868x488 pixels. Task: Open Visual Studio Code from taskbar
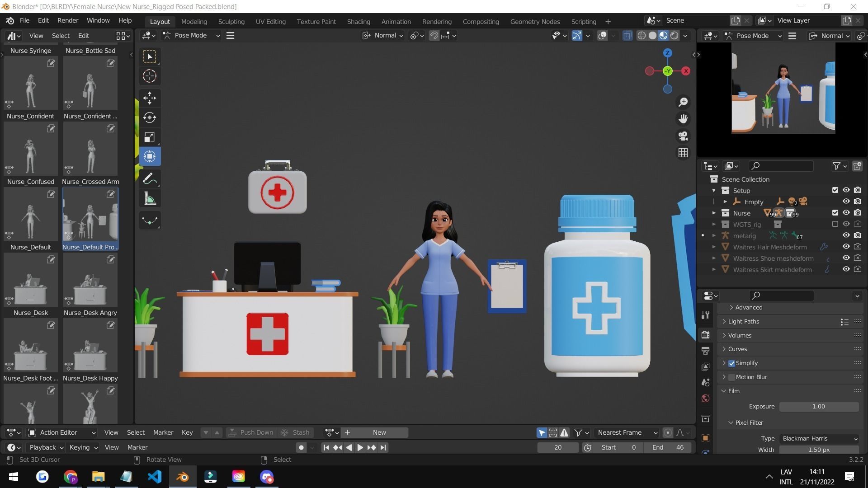point(155,477)
